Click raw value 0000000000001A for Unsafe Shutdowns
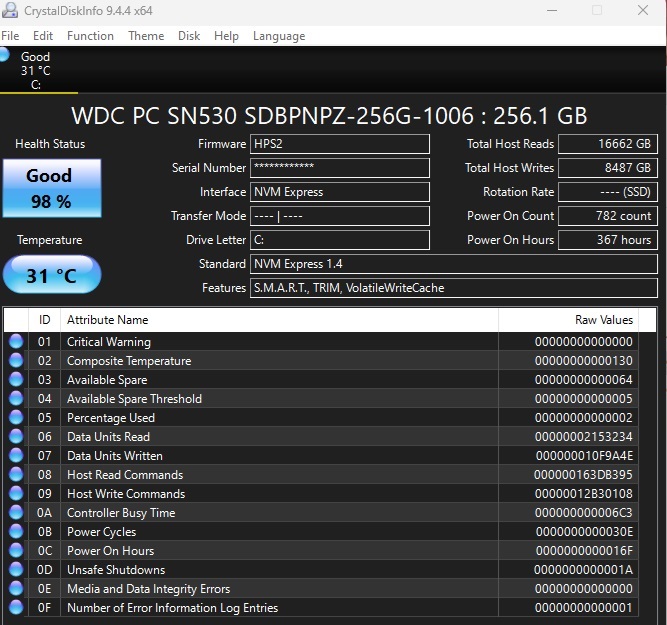 (583, 570)
